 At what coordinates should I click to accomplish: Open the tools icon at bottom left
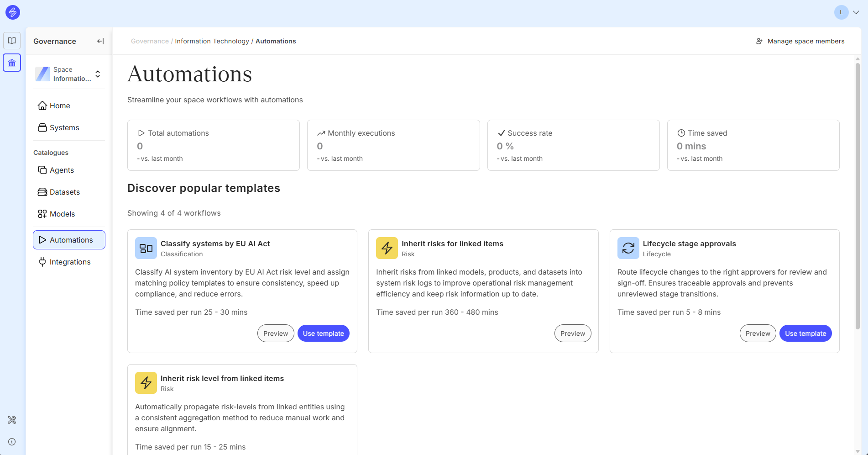[12, 420]
